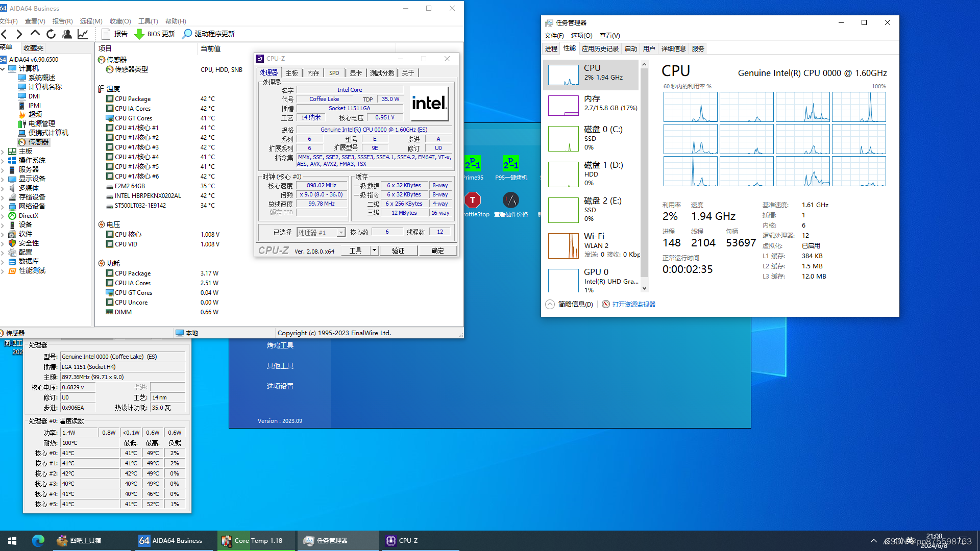This screenshot has height=551, width=980.
Task: Expand the 存储设备 tree node
Action: pos(3,197)
